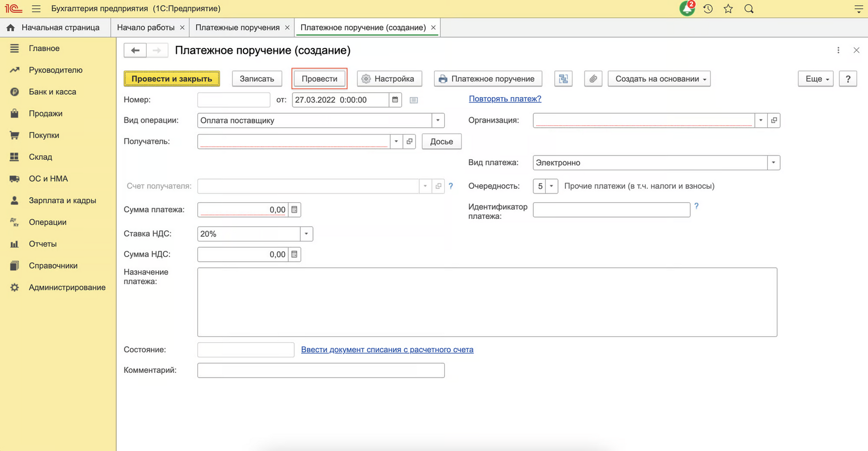Expand the Организация dropdown arrow
868x451 pixels.
761,120
